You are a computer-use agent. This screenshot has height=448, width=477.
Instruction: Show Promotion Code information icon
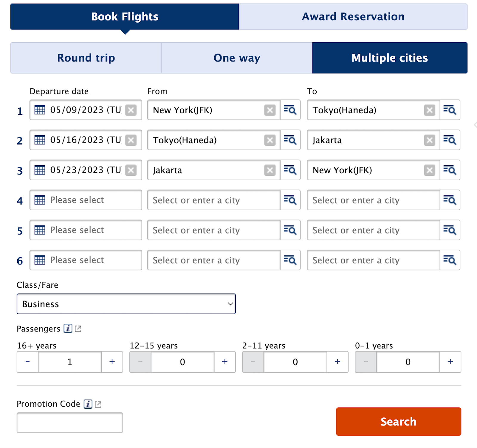coord(88,404)
